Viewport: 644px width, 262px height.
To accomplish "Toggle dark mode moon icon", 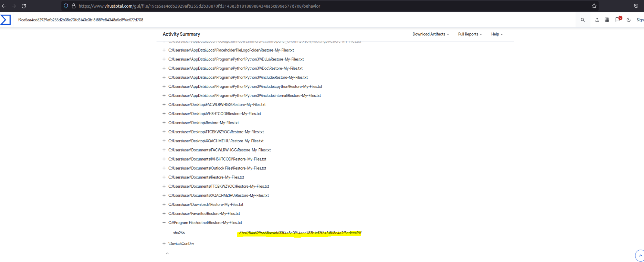I will click(629, 20).
